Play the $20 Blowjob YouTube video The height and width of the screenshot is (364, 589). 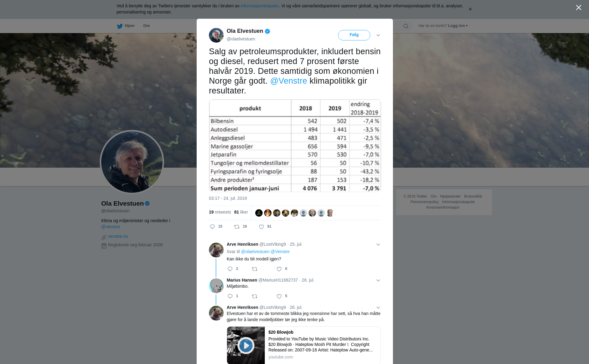point(246,345)
